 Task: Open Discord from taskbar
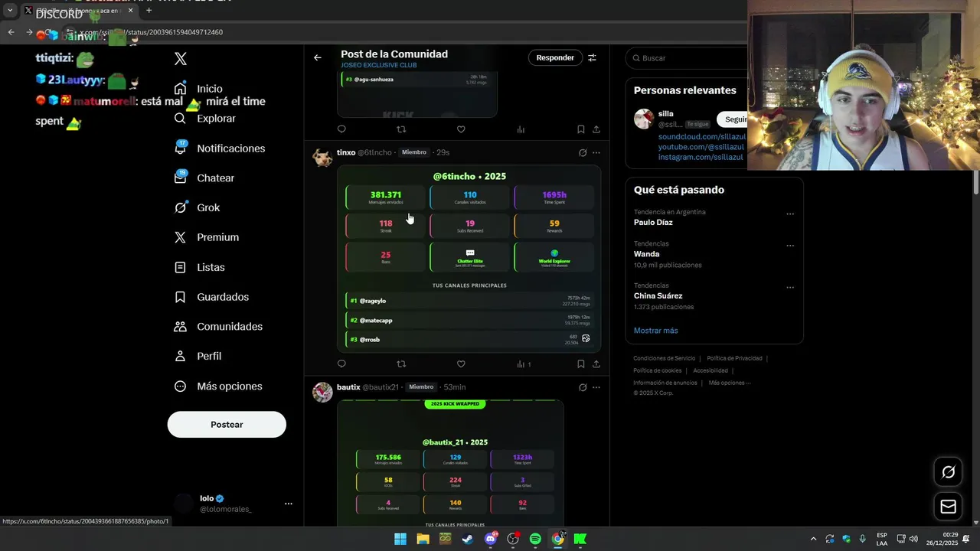pos(491,539)
